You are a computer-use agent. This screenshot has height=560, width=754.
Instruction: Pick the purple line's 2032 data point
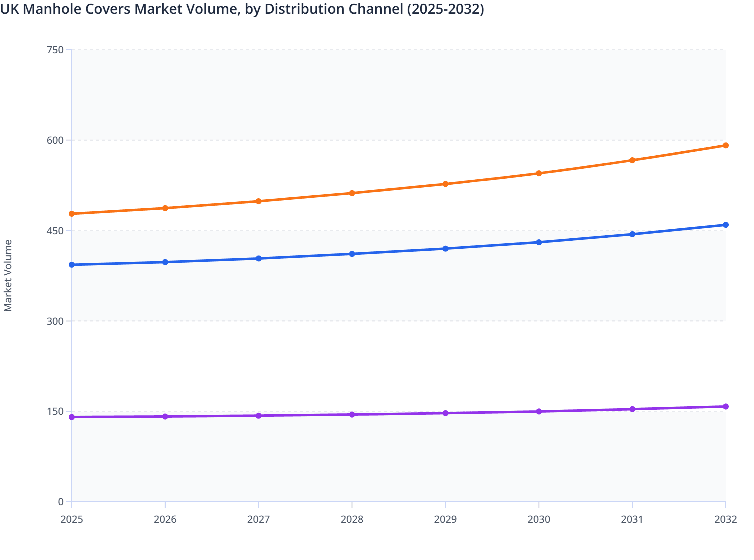(x=725, y=407)
